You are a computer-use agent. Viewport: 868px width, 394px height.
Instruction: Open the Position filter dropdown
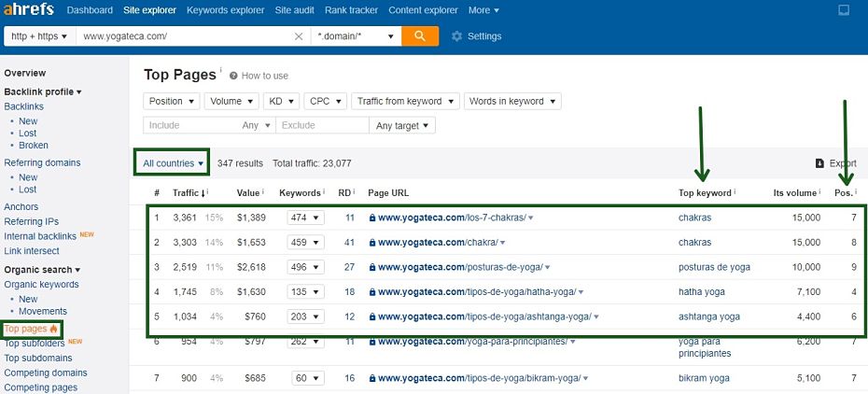click(x=171, y=101)
